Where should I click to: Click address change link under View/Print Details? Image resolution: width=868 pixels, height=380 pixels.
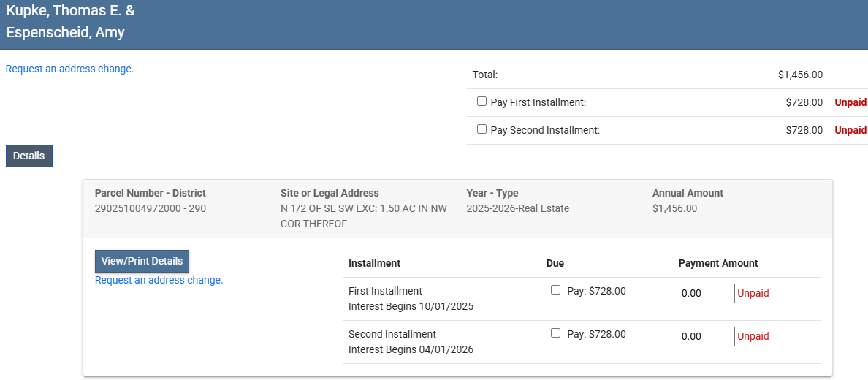pos(159,280)
